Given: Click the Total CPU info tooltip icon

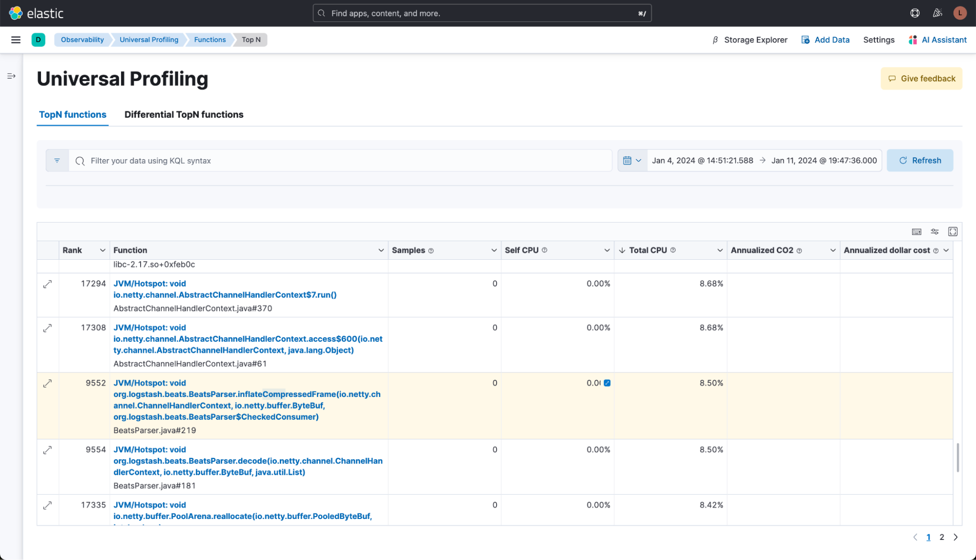Looking at the screenshot, I should click(x=673, y=250).
